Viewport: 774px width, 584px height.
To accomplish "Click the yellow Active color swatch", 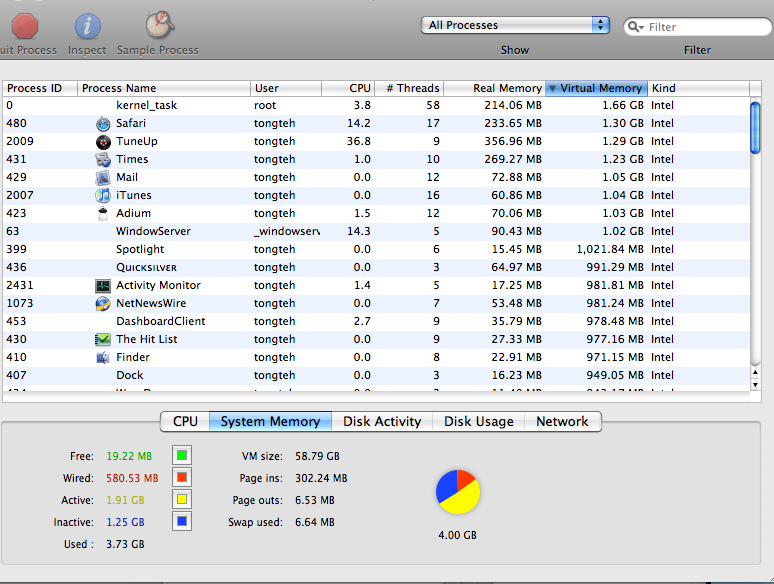I will 182,499.
